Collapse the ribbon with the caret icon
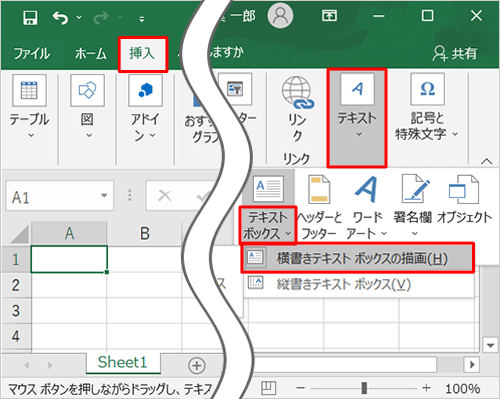The image size is (500, 399). 487,161
